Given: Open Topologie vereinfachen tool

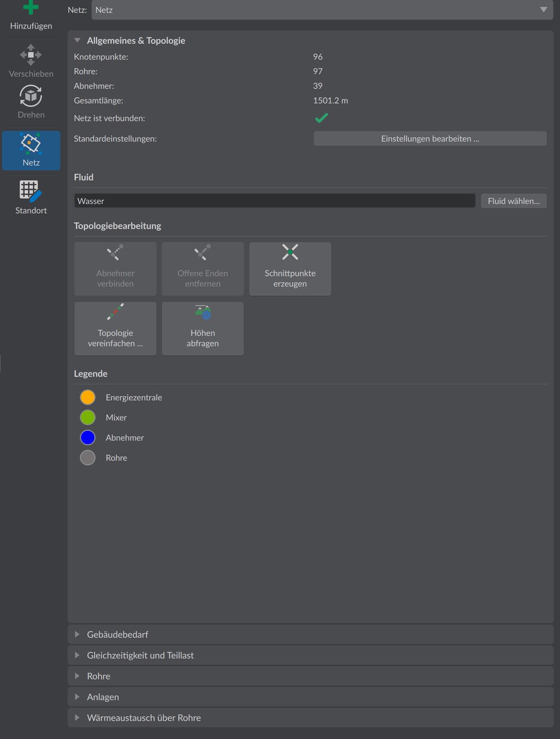Looking at the screenshot, I should point(115,329).
